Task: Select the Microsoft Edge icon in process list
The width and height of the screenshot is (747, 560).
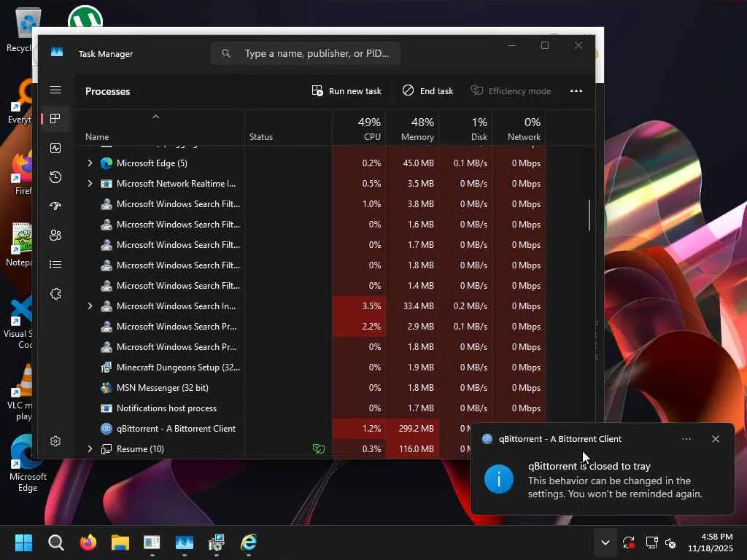Action: [107, 163]
